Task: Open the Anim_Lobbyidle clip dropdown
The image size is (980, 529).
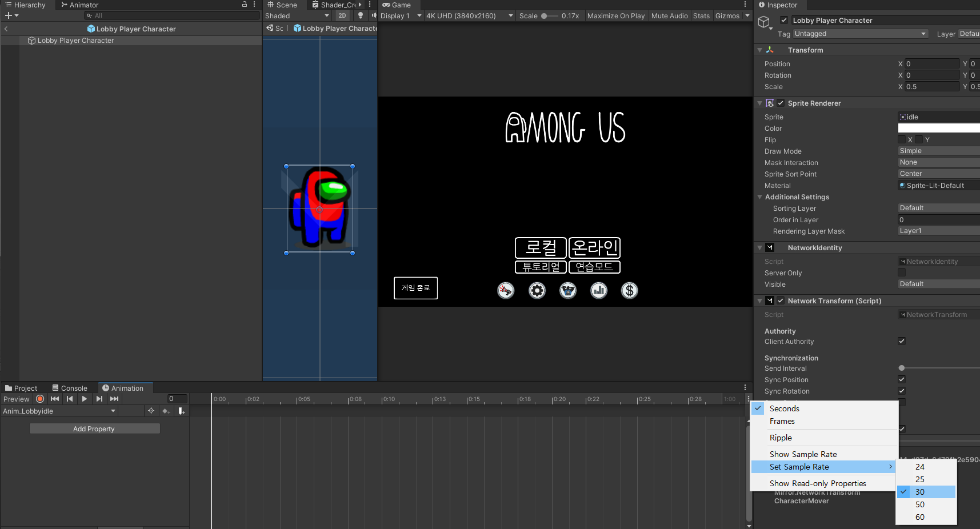Action: [59, 411]
